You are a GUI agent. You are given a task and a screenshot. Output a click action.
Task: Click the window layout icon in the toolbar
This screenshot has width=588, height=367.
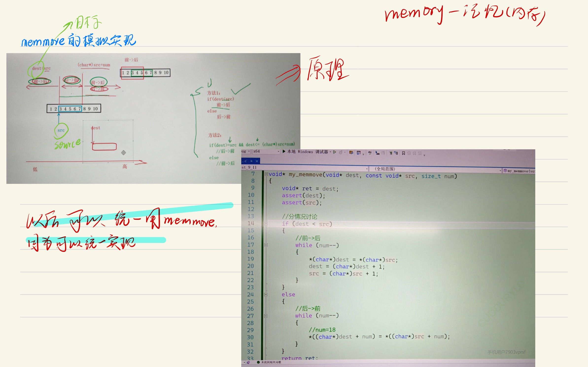(359, 153)
